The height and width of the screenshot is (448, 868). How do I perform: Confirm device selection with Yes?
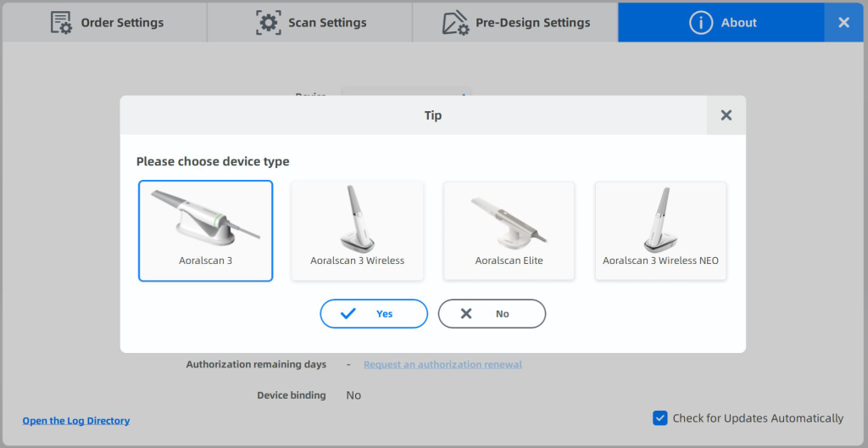[x=374, y=314]
